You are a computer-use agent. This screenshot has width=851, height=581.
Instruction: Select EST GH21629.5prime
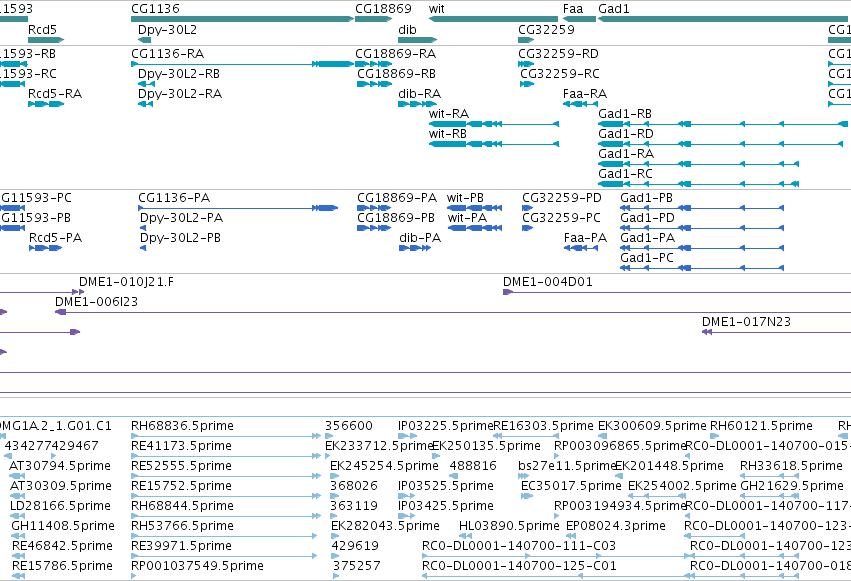[x=792, y=486]
